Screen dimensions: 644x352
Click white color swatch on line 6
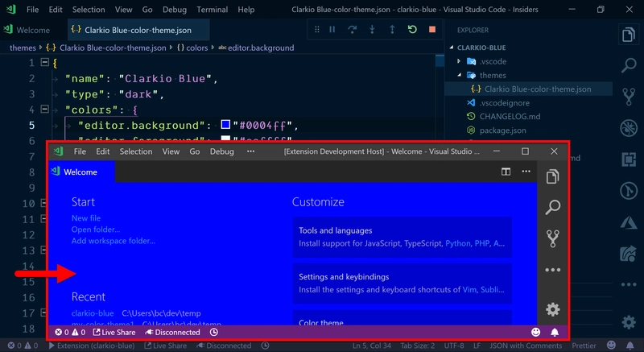[225, 139]
